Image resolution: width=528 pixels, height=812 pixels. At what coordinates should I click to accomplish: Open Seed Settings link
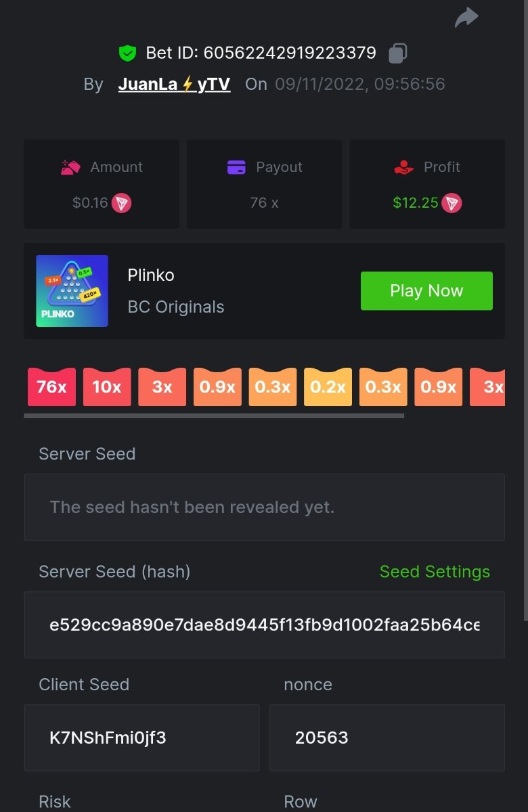435,572
